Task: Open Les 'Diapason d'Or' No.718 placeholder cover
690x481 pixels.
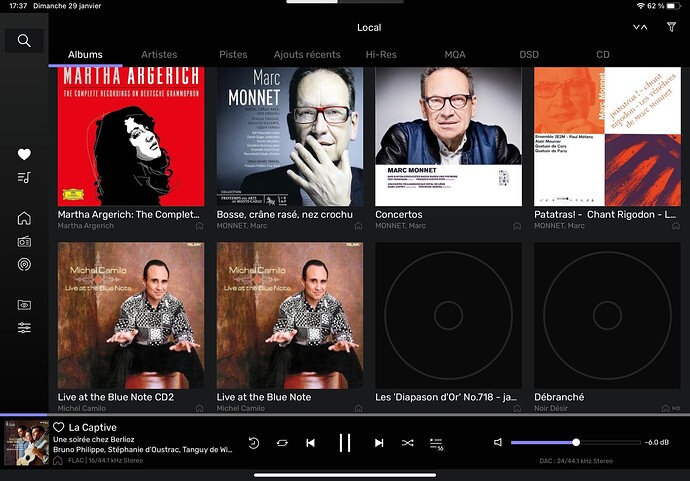Action: [x=448, y=315]
